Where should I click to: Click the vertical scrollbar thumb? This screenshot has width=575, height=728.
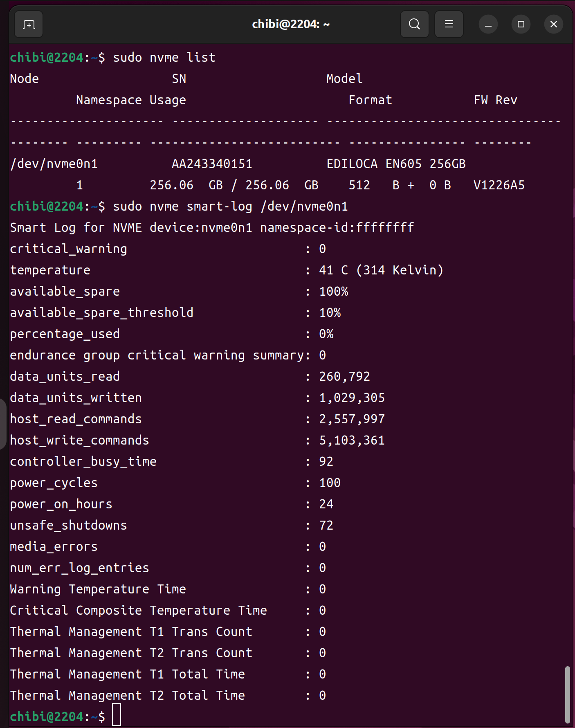(567, 694)
